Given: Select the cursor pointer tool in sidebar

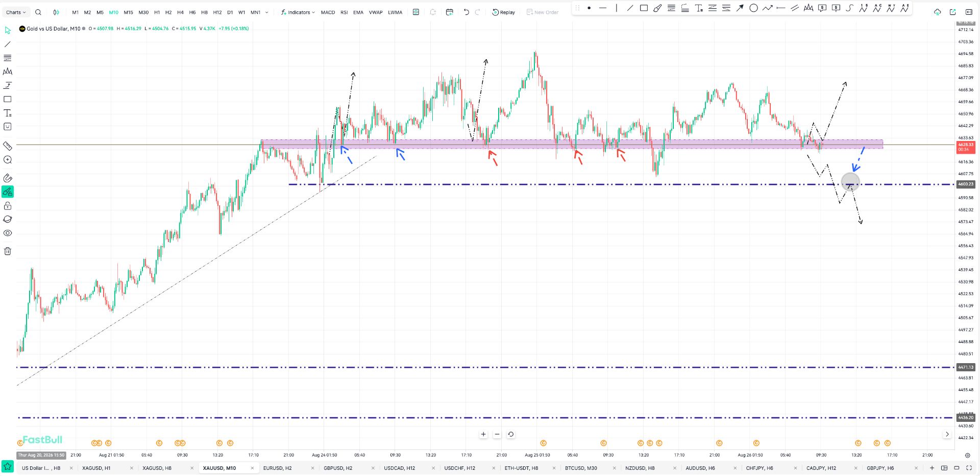Looking at the screenshot, I should 8,31.
